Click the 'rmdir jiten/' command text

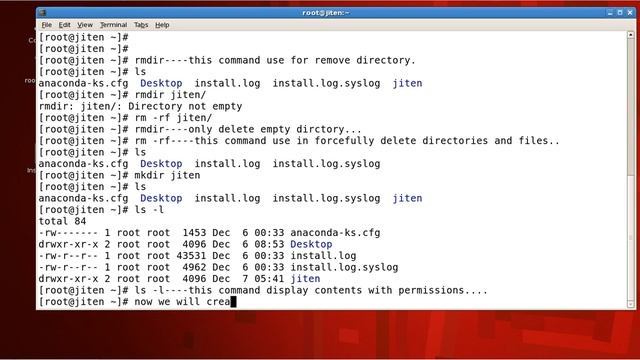(170, 95)
